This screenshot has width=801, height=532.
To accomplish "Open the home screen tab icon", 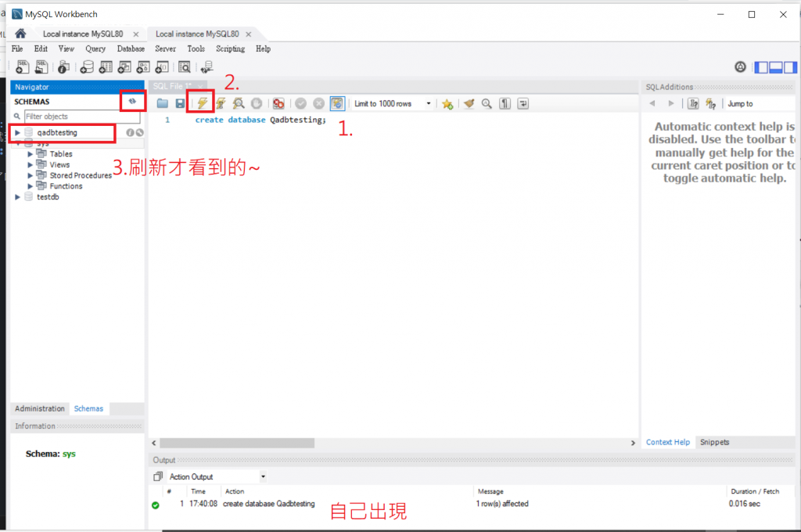I will point(20,34).
